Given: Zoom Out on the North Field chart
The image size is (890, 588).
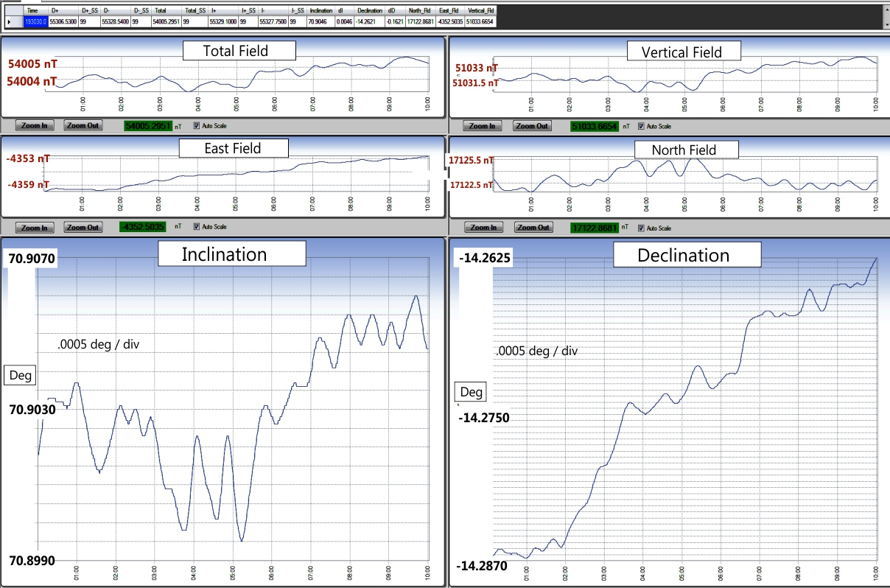Looking at the screenshot, I should [x=532, y=228].
